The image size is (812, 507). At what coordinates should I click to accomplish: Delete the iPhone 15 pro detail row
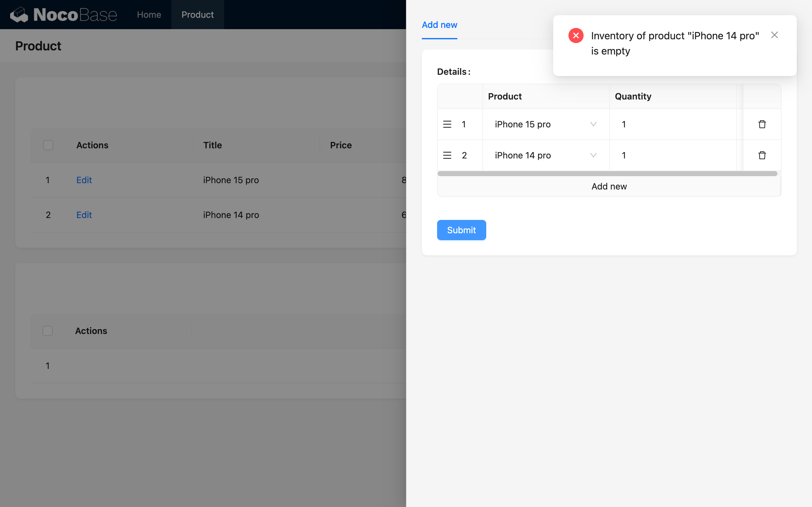point(762,125)
